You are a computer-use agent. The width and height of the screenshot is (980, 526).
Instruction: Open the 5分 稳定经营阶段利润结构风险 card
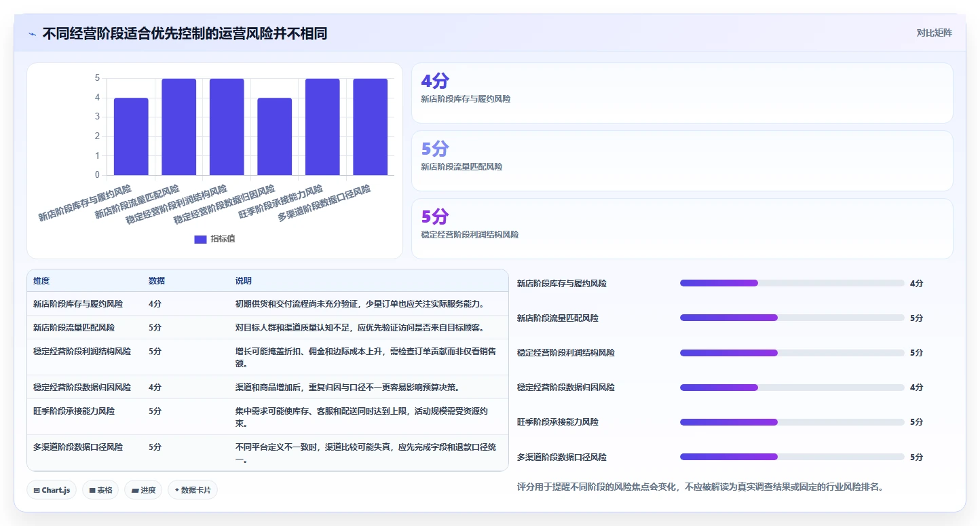point(682,229)
